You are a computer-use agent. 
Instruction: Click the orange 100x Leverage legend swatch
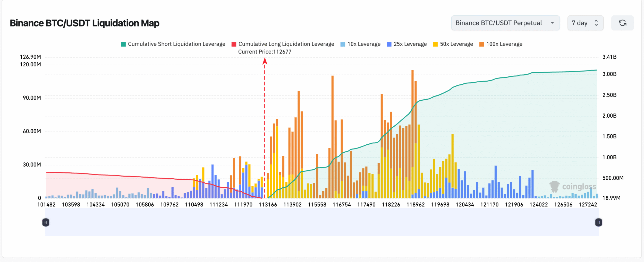(481, 44)
